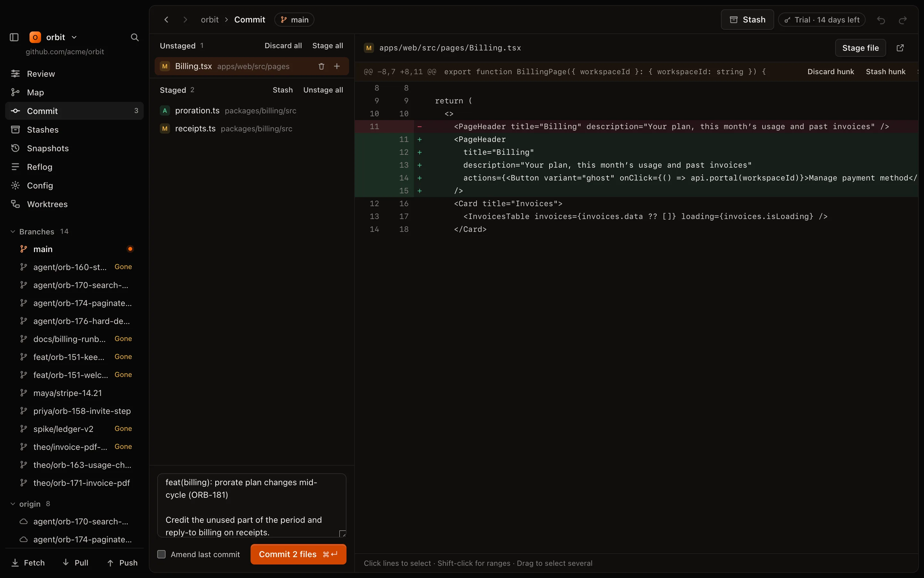This screenshot has height=578, width=924.
Task: Open Worktrees section
Action: pyautogui.click(x=74, y=204)
